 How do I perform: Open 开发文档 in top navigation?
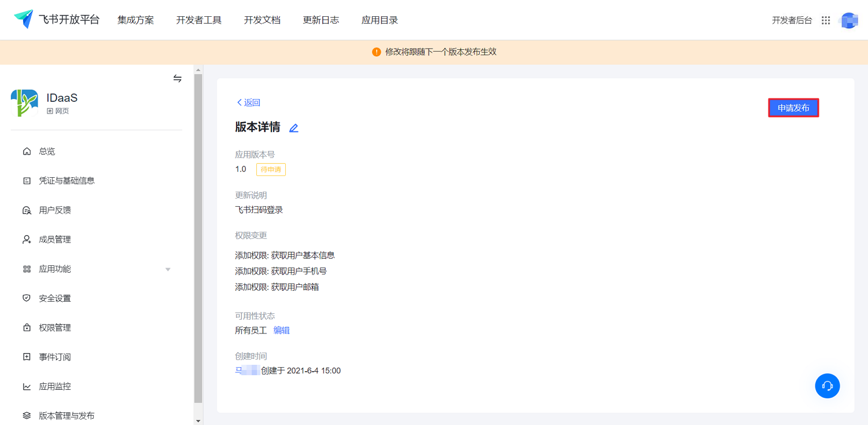tap(262, 20)
